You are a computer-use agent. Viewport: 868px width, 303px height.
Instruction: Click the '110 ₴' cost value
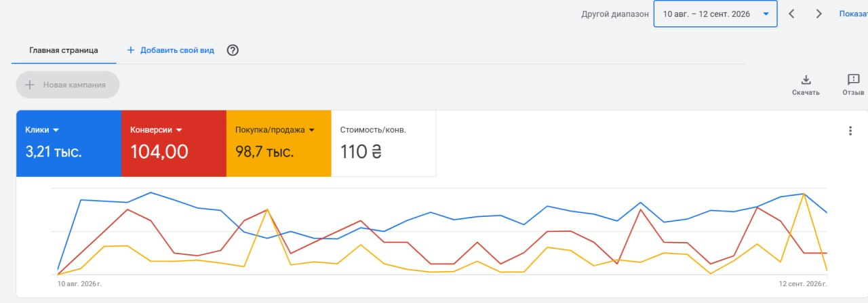click(x=361, y=152)
